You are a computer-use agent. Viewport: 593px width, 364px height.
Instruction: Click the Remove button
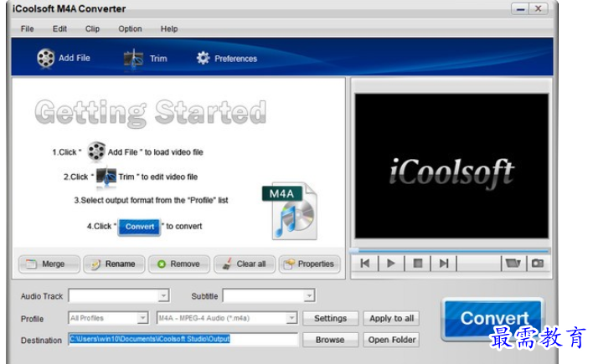[x=179, y=264]
